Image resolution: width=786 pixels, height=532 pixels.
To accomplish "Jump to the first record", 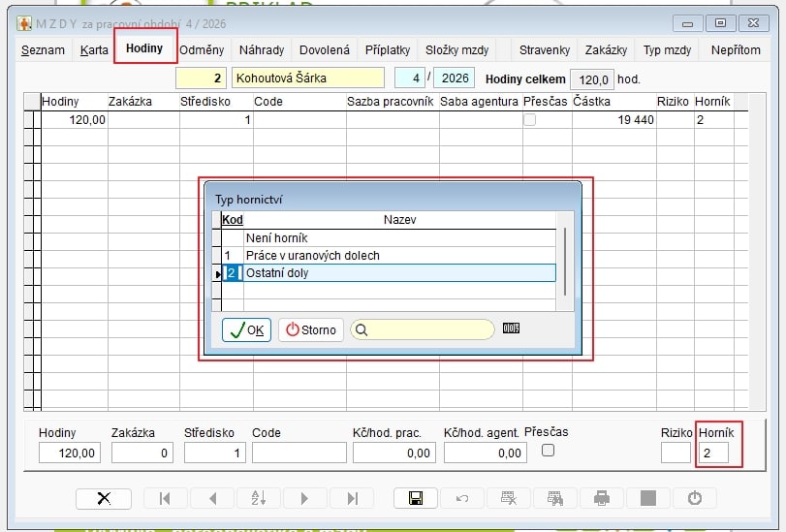I will point(166,498).
